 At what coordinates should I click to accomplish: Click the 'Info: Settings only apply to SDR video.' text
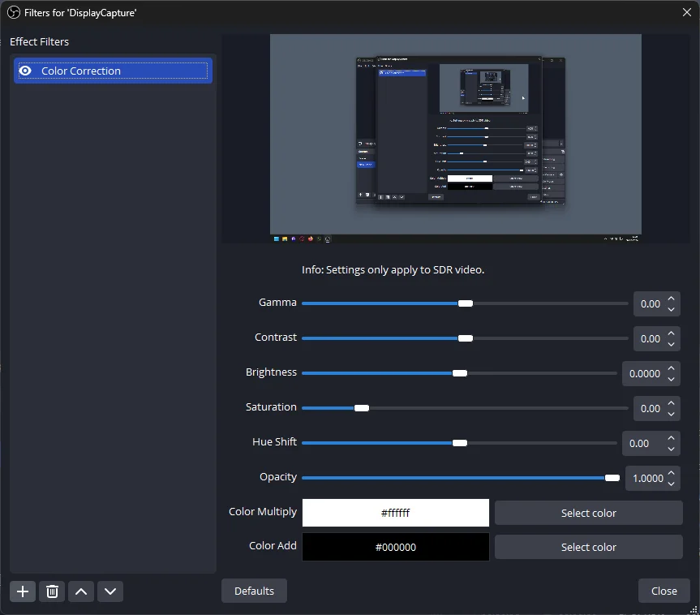pos(393,269)
